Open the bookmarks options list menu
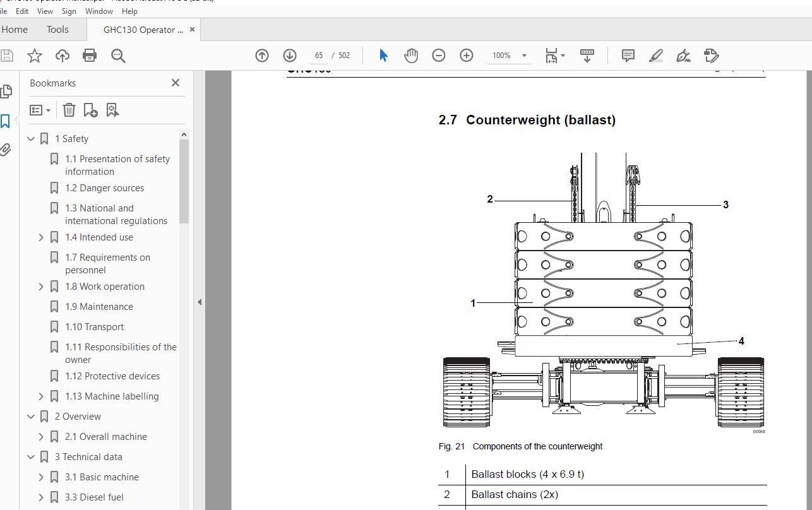The image size is (812, 510). (40, 110)
